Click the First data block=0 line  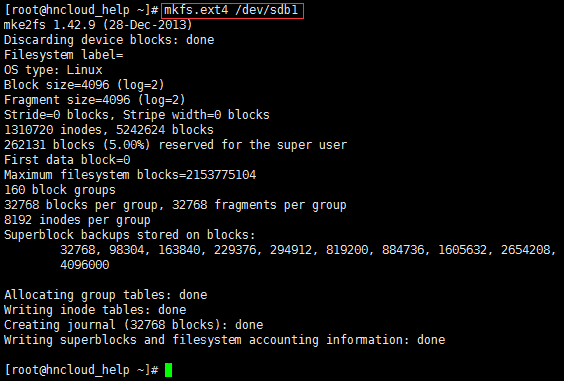[67, 160]
